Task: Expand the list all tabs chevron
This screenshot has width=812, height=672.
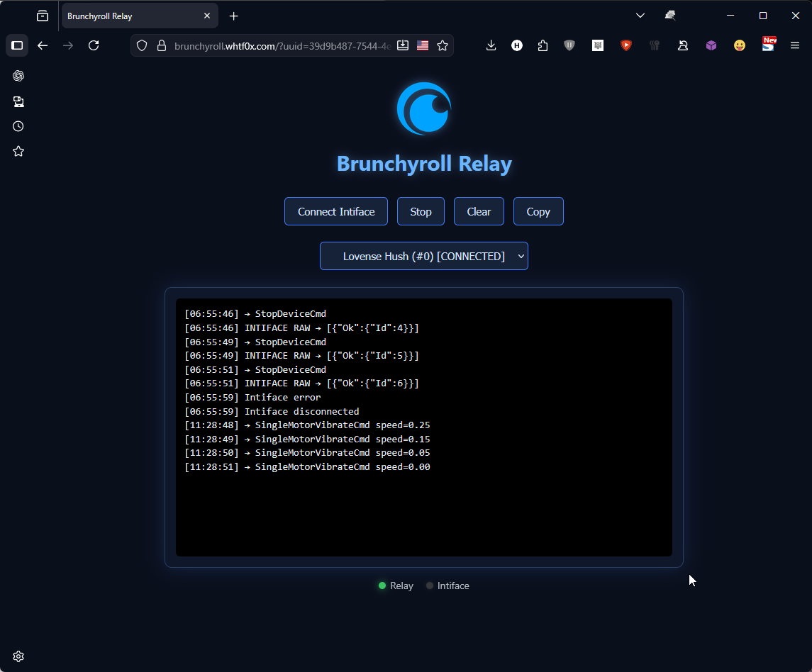Action: (640, 16)
